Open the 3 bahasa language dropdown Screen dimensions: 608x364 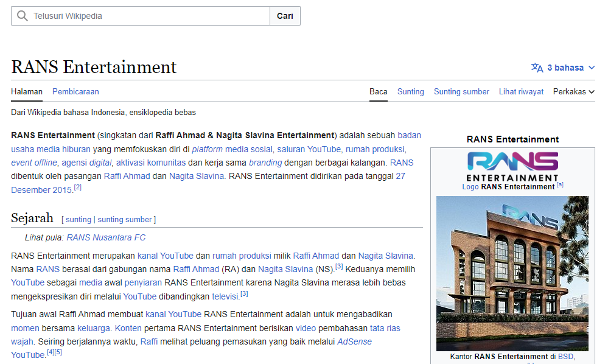pos(563,68)
